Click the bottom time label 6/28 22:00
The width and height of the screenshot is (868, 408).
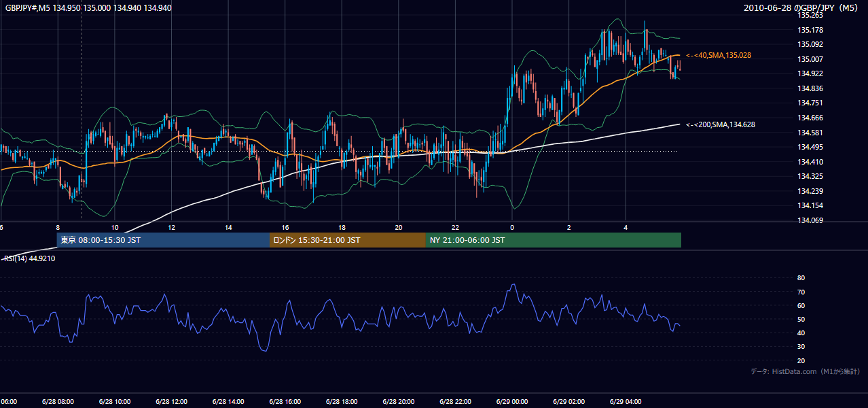coord(455,402)
